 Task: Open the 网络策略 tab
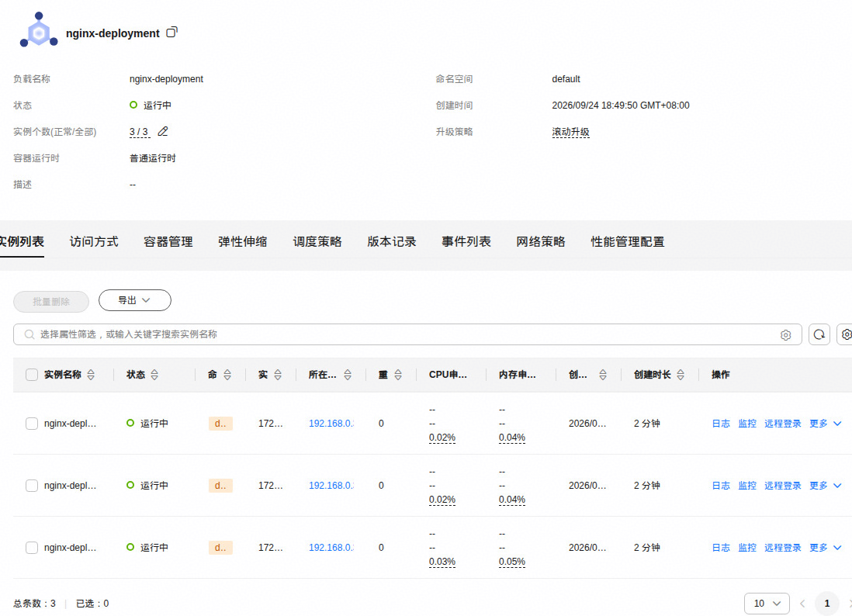point(541,242)
